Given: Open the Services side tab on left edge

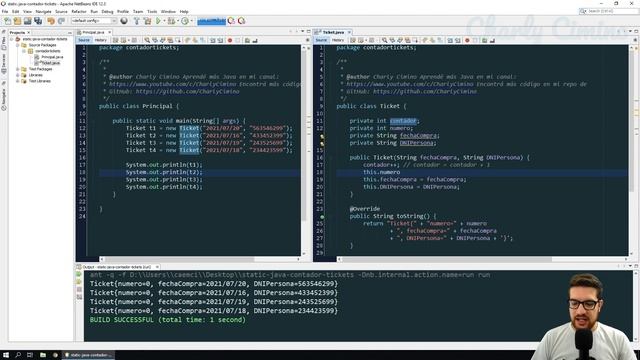Looking at the screenshot, I should 4,63.
